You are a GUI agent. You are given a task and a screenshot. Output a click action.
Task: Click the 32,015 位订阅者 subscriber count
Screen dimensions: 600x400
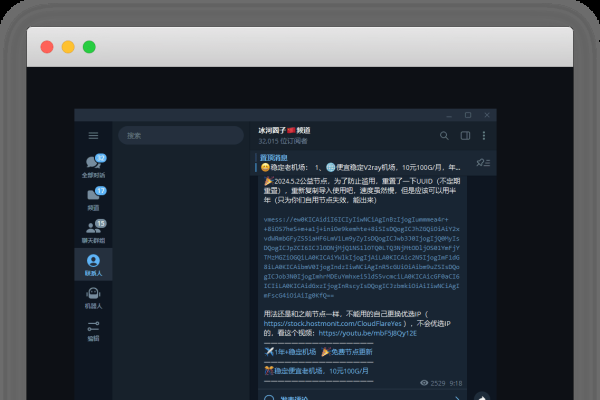pyautogui.click(x=283, y=141)
